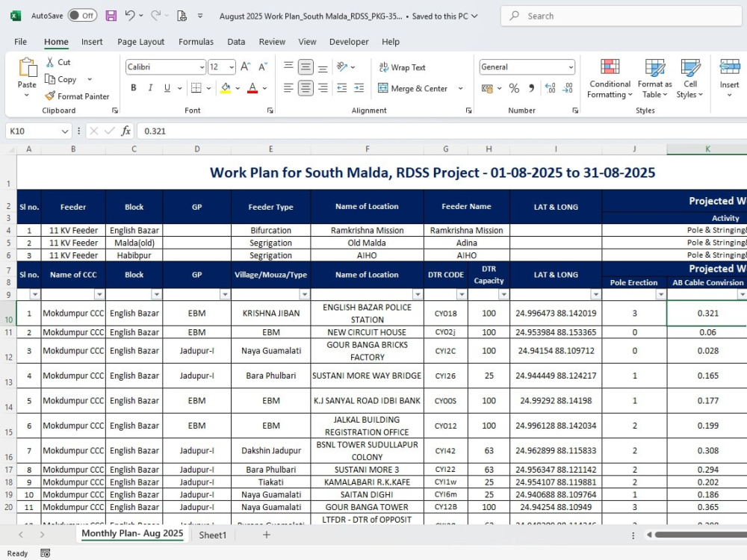Click Format as Table button
The image size is (747, 560).
(655, 78)
